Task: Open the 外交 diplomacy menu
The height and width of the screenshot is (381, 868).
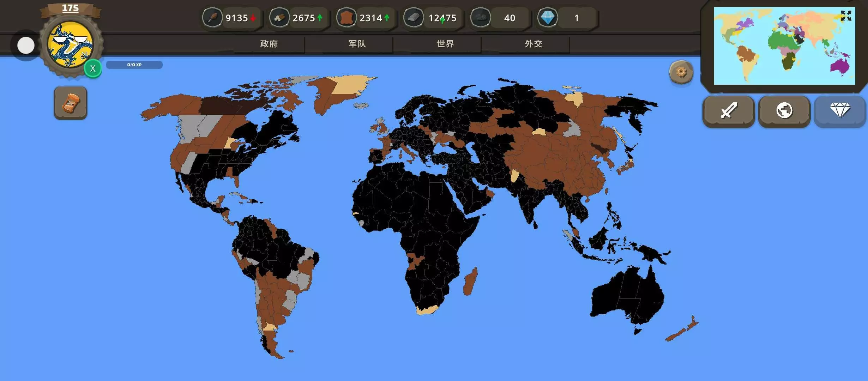Action: click(x=534, y=44)
